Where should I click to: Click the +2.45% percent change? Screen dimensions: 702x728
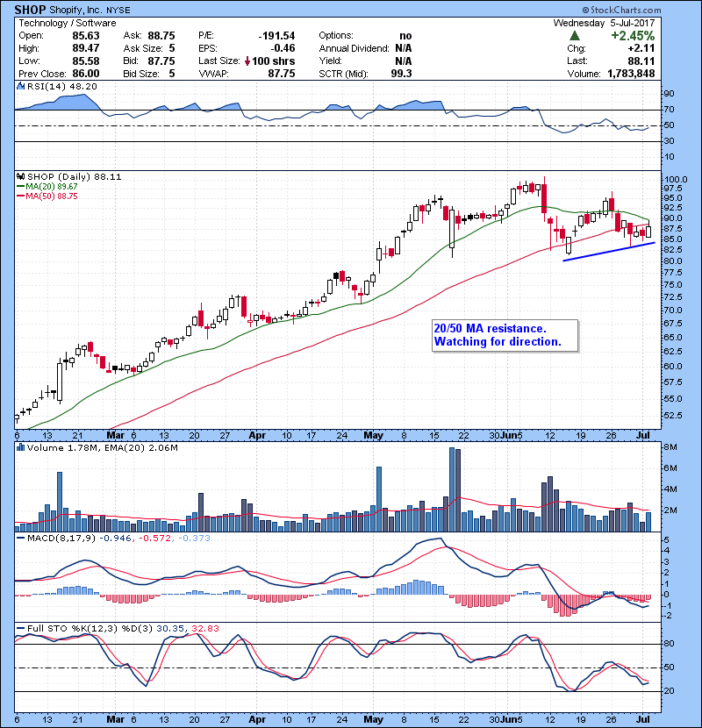click(633, 36)
